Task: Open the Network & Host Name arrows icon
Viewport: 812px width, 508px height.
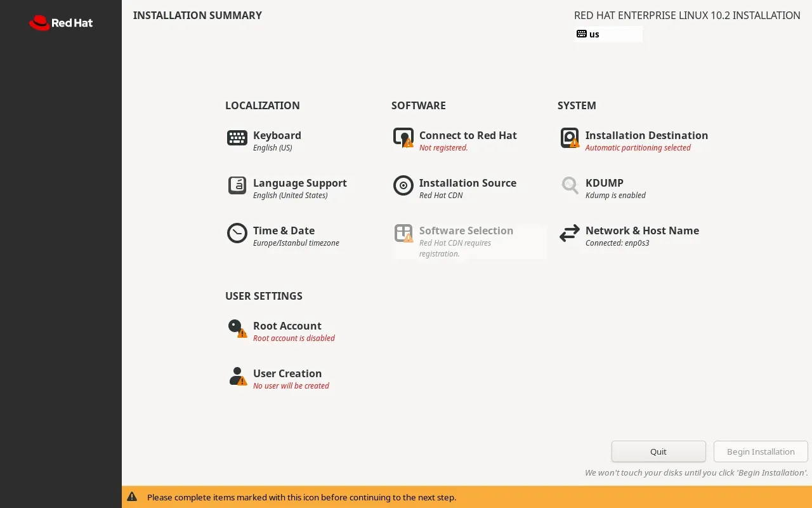Action: point(570,233)
